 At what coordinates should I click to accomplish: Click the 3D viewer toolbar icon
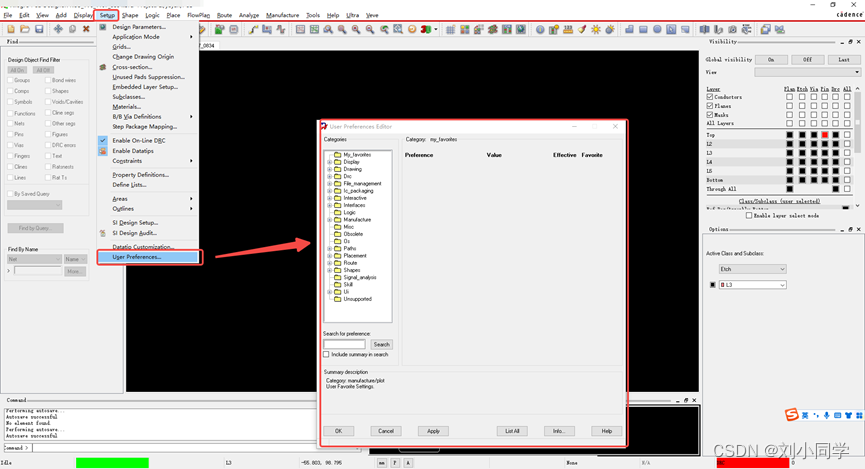pos(427,30)
